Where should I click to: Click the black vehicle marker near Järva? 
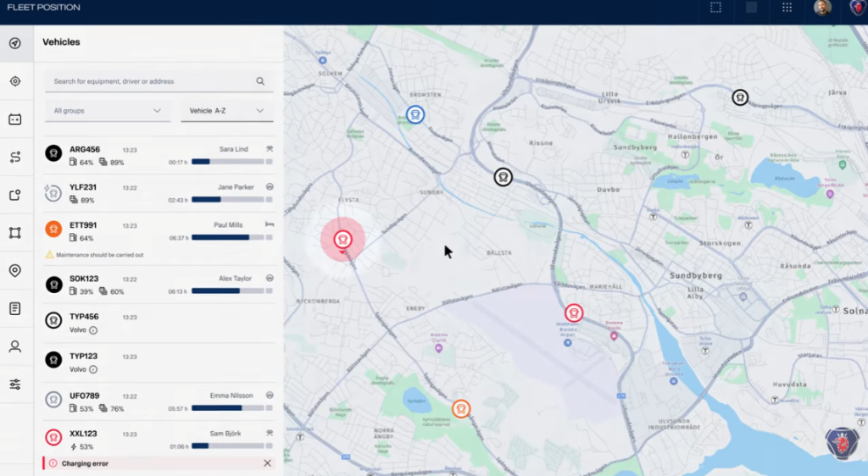pyautogui.click(x=740, y=97)
